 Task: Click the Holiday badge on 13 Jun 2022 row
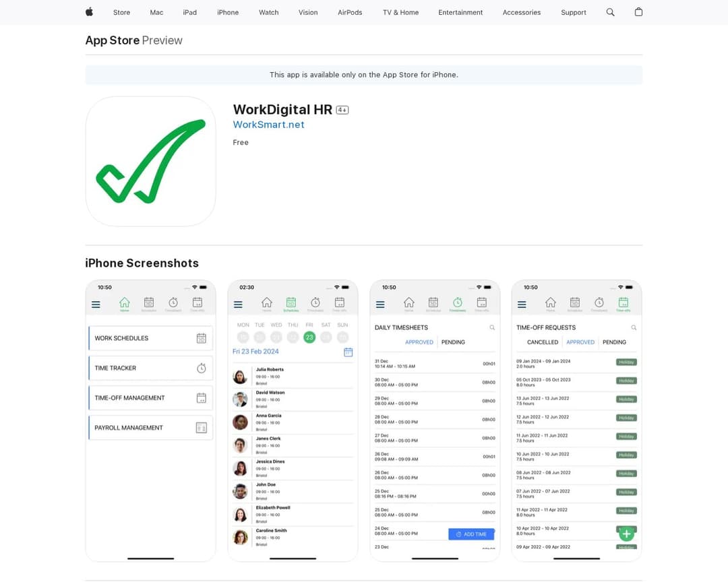click(x=626, y=399)
